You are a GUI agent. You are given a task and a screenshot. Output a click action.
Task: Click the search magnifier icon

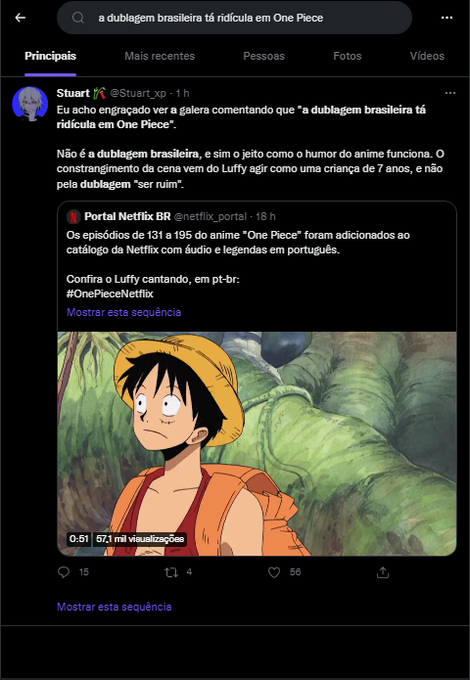click(78, 18)
